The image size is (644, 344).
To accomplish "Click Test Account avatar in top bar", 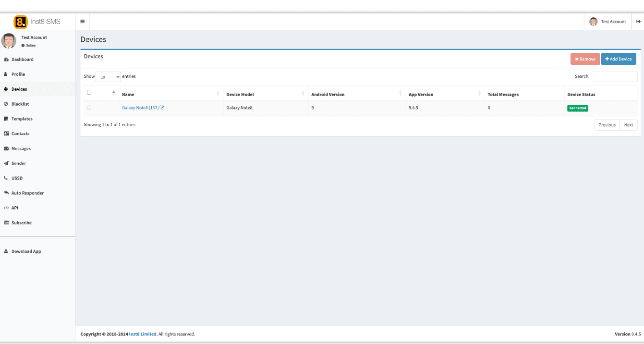I will [593, 22].
